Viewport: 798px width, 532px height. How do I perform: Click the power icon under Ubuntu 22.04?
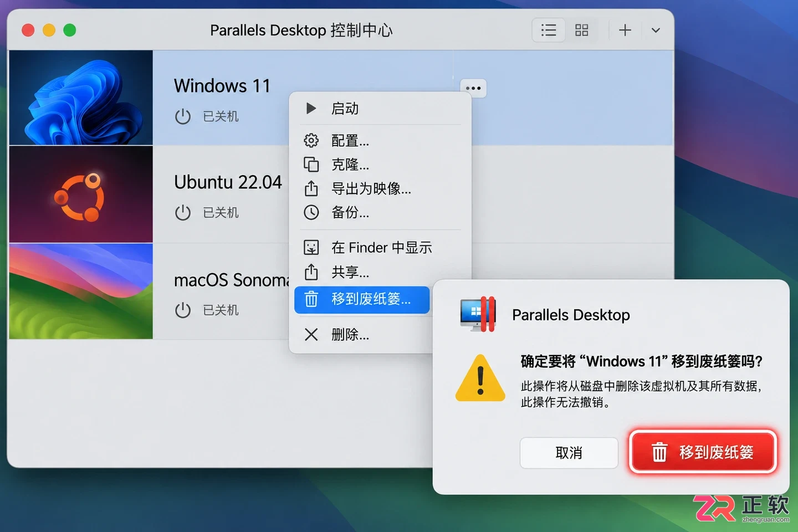pyautogui.click(x=183, y=212)
